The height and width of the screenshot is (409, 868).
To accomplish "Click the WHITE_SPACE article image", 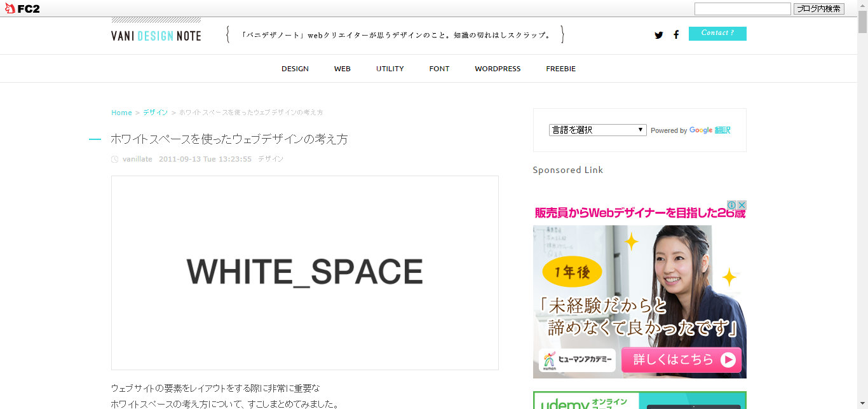I will [305, 273].
